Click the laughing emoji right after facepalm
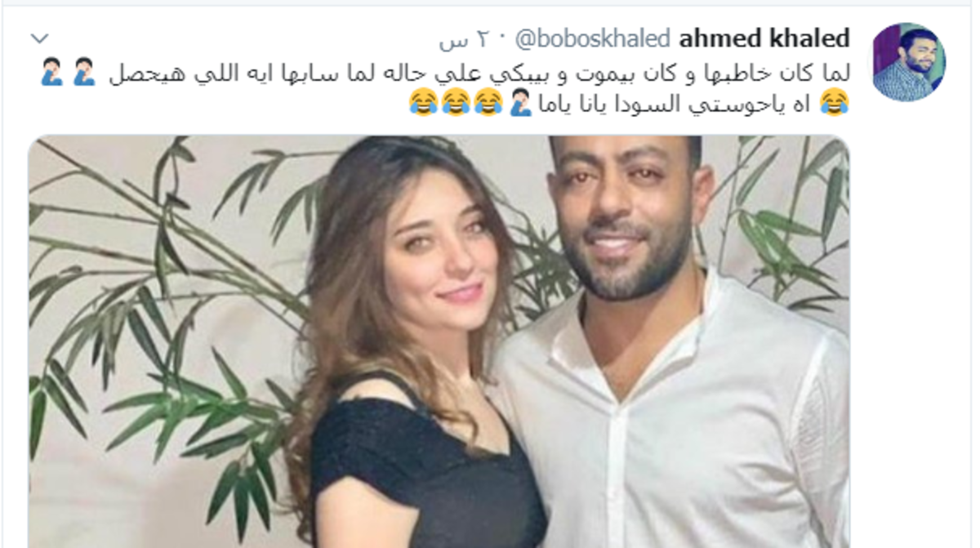This screenshot has width=980, height=548. (488, 103)
